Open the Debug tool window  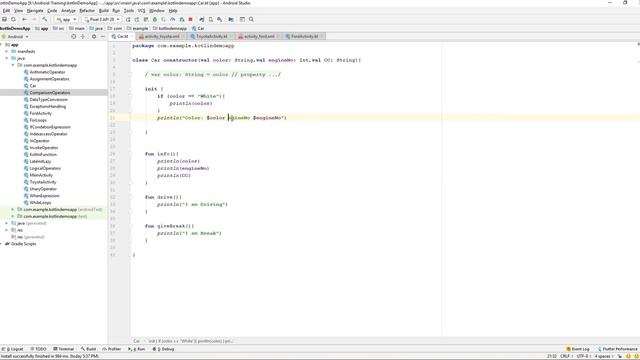[x=163, y=349]
